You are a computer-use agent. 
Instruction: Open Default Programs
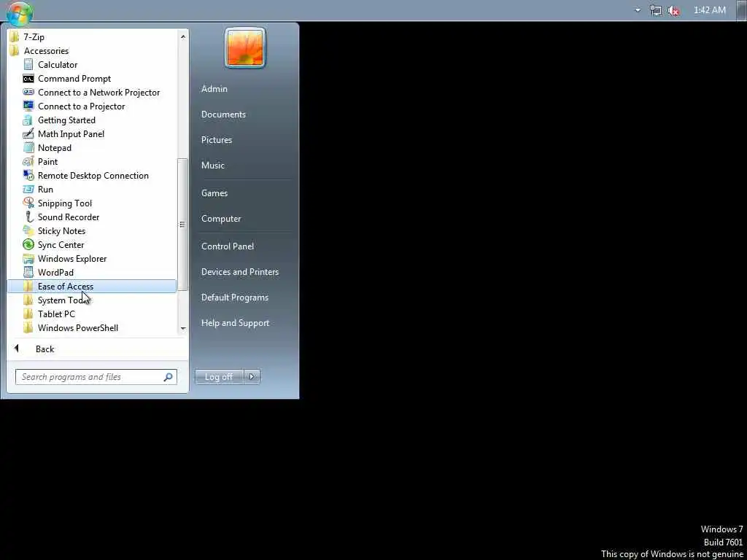point(235,297)
